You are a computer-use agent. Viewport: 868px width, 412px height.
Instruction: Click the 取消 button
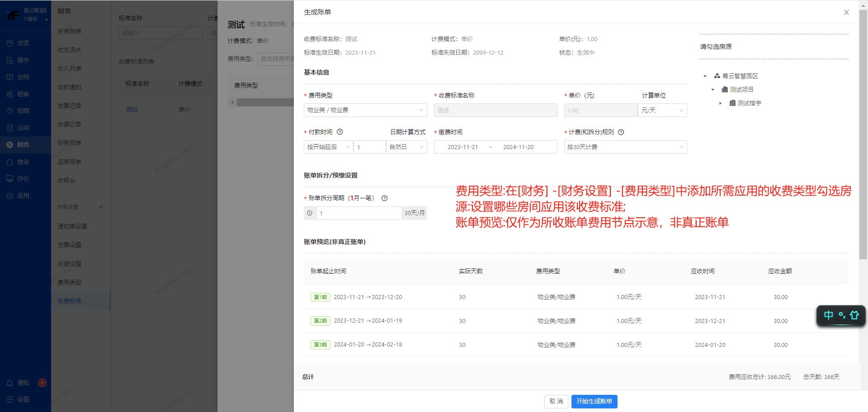tap(556, 401)
